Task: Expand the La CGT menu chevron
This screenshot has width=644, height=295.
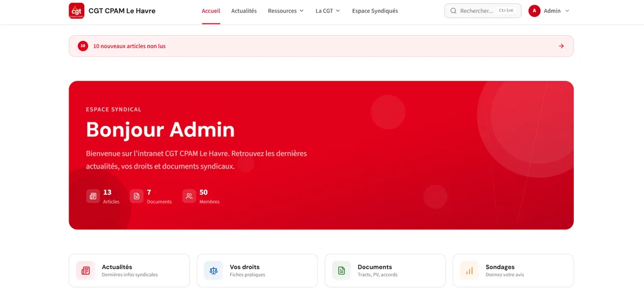Action: pos(338,11)
